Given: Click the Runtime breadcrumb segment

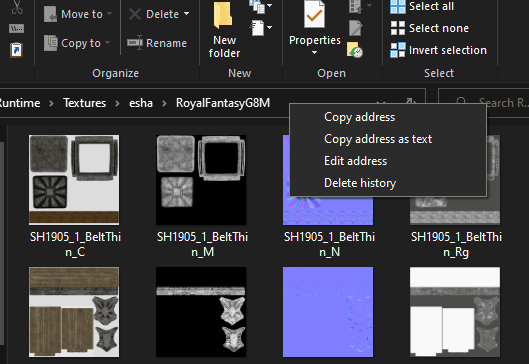Looking at the screenshot, I should click(x=20, y=103).
